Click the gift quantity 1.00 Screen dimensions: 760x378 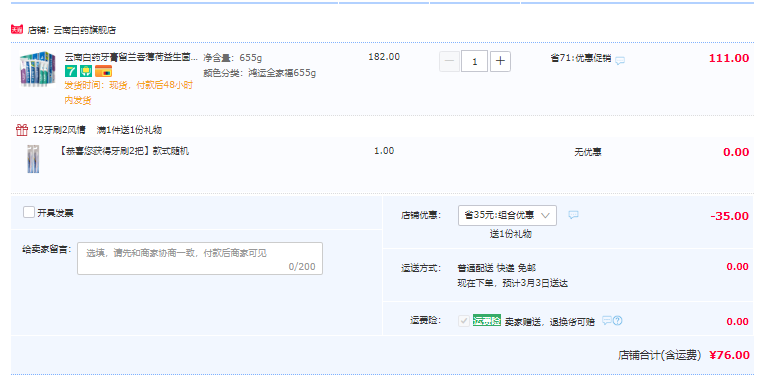click(384, 151)
